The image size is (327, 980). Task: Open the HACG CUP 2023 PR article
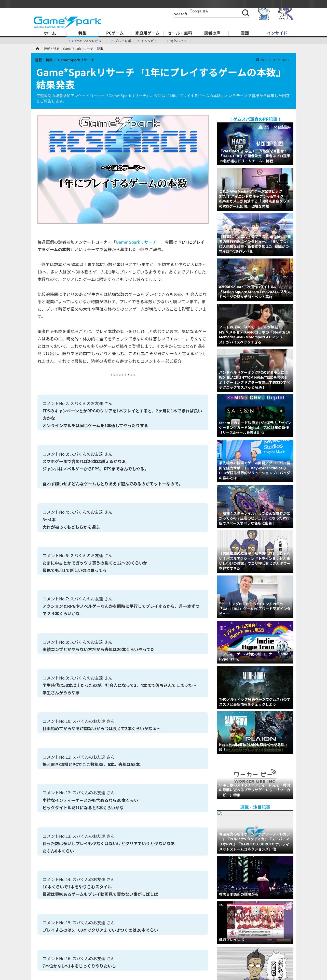(x=255, y=143)
